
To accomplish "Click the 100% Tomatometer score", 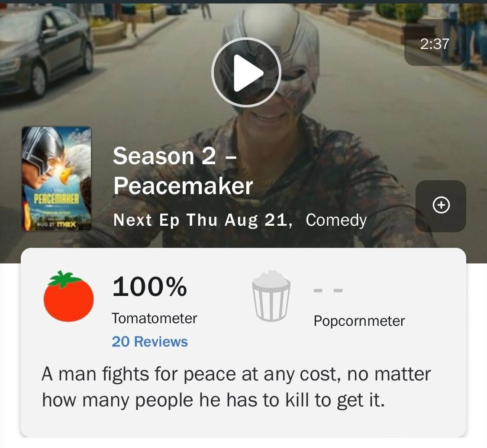I will (150, 286).
